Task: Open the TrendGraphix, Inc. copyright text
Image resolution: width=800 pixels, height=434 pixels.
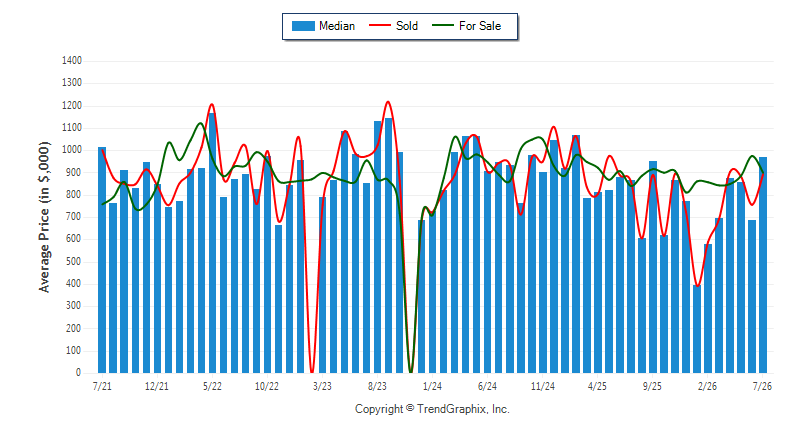Action: (x=432, y=409)
